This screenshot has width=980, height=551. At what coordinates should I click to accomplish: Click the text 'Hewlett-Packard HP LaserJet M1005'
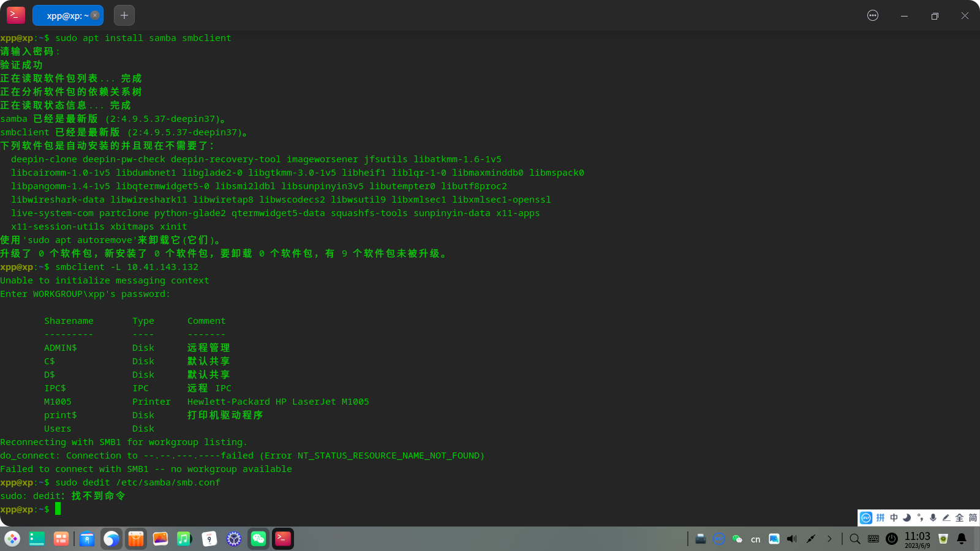pyautogui.click(x=278, y=402)
